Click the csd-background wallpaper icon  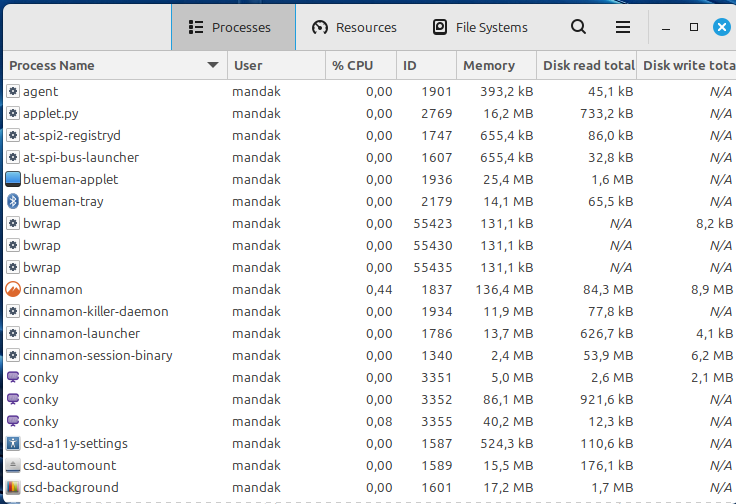pos(13,488)
